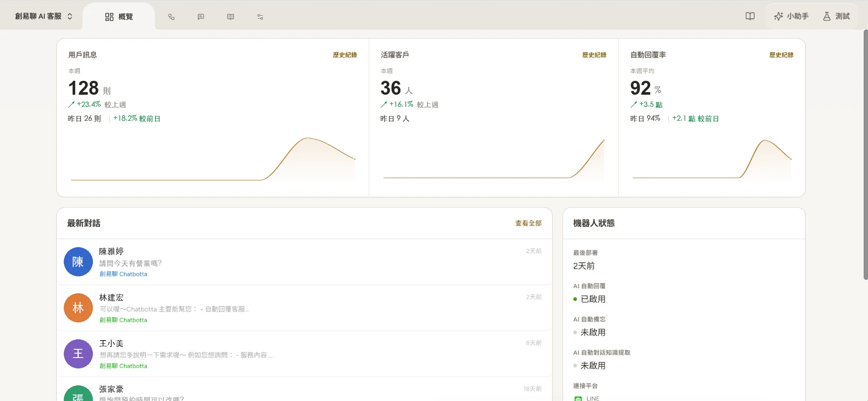Open conversation with 林建宏

(304, 308)
